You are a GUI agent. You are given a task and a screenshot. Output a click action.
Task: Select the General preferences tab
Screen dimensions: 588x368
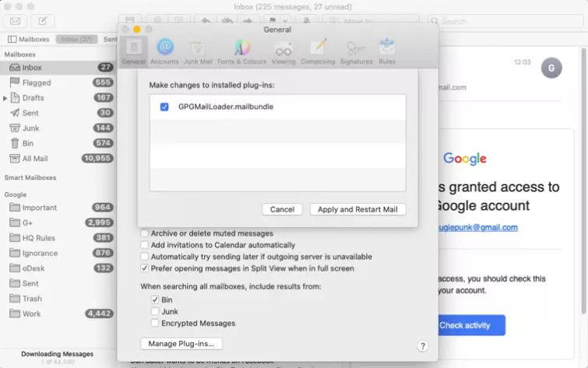click(133, 51)
